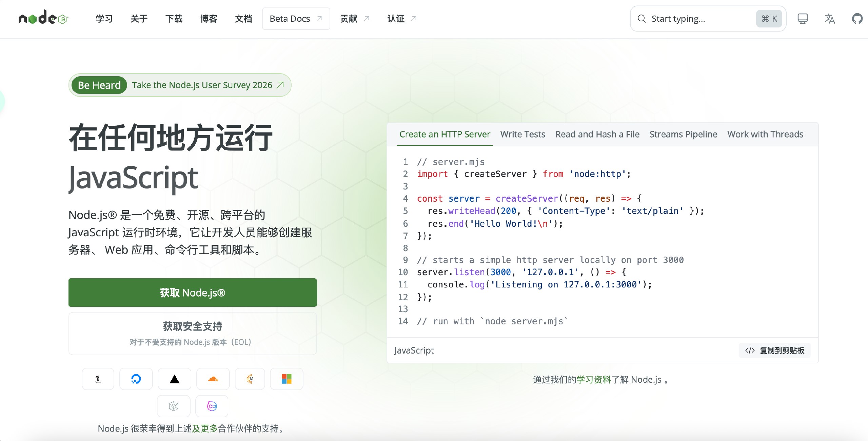Viewport: 868px width, 441px height.
Task: Click the 'JavaScript' language label under code
Action: [x=414, y=350]
